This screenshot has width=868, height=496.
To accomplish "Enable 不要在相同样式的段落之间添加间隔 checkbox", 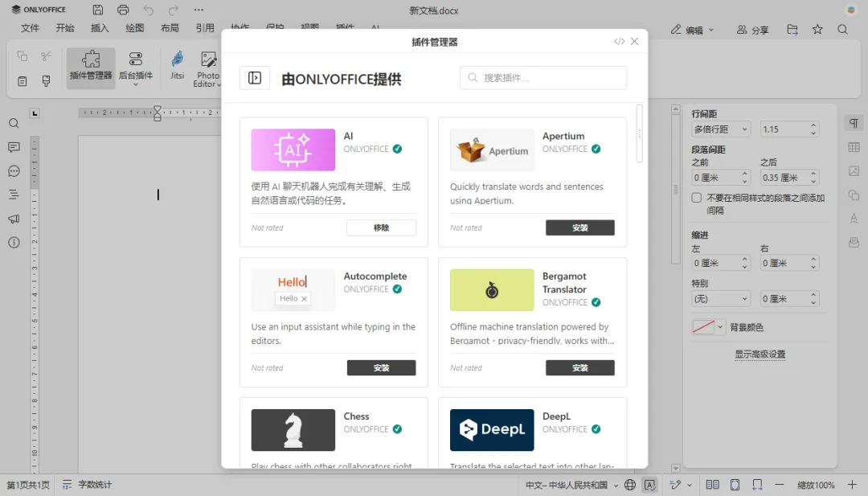I will tap(696, 198).
